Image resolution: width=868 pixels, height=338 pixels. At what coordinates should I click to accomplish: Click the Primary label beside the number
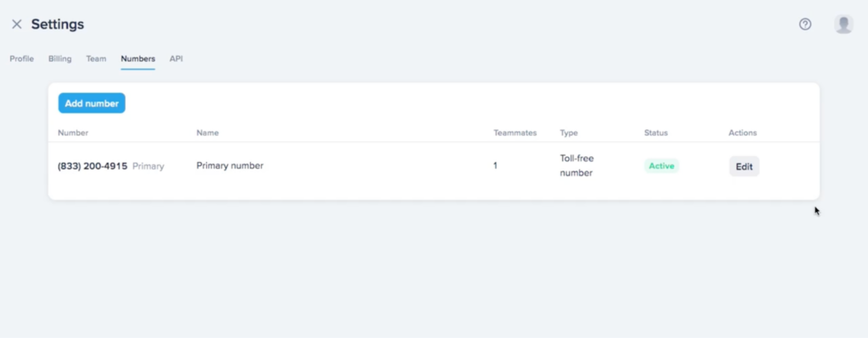pyautogui.click(x=148, y=166)
